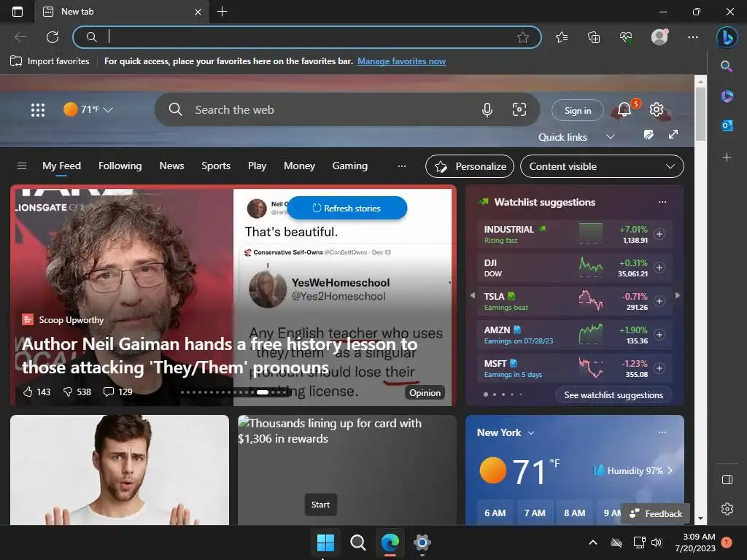Open Outlook in the sidebar
Screen dimensions: 747x560
pos(727,125)
